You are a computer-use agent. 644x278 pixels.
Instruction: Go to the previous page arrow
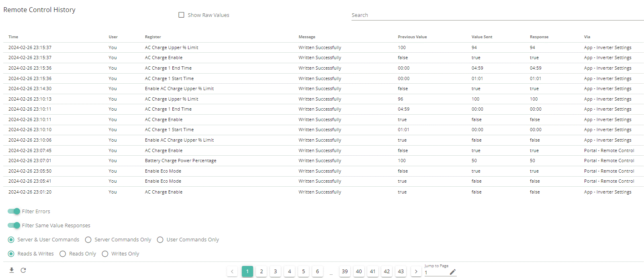[232, 272]
